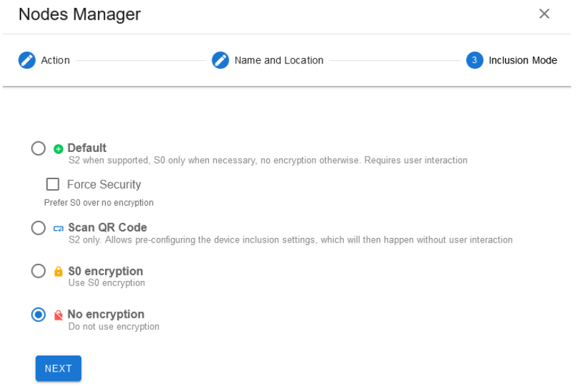Image resolution: width=583 pixels, height=392 pixels.
Task: Click the red unlocked icon for No encryption
Action: 58,315
